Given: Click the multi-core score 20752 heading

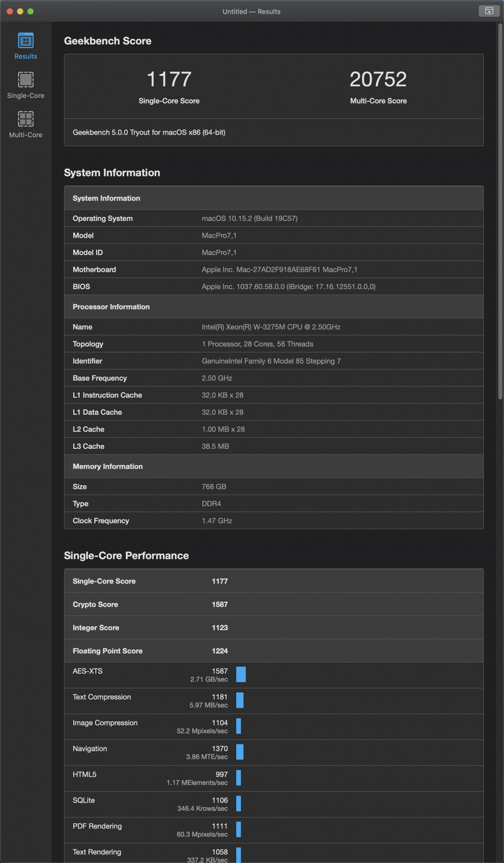Looking at the screenshot, I should click(x=378, y=79).
